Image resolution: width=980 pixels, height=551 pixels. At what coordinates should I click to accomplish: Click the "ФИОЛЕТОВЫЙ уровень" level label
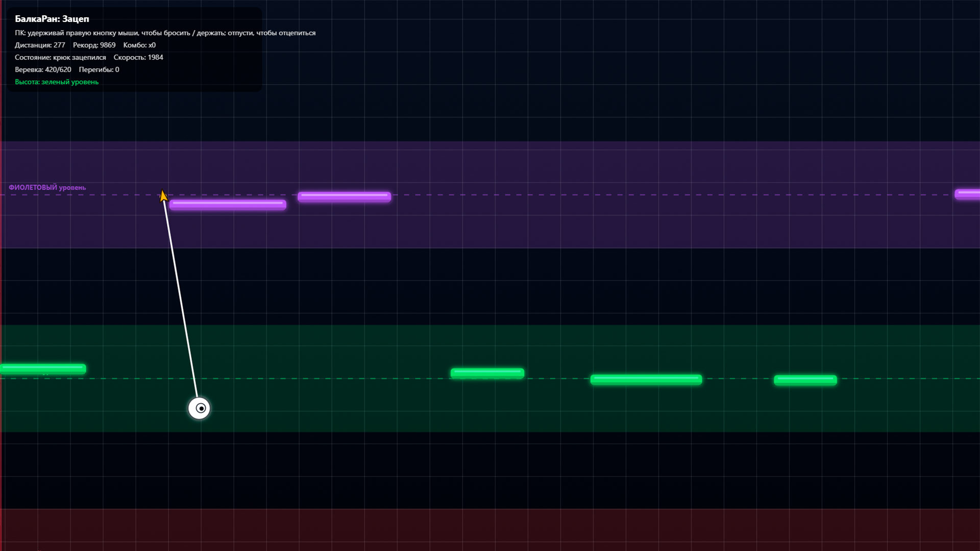47,187
